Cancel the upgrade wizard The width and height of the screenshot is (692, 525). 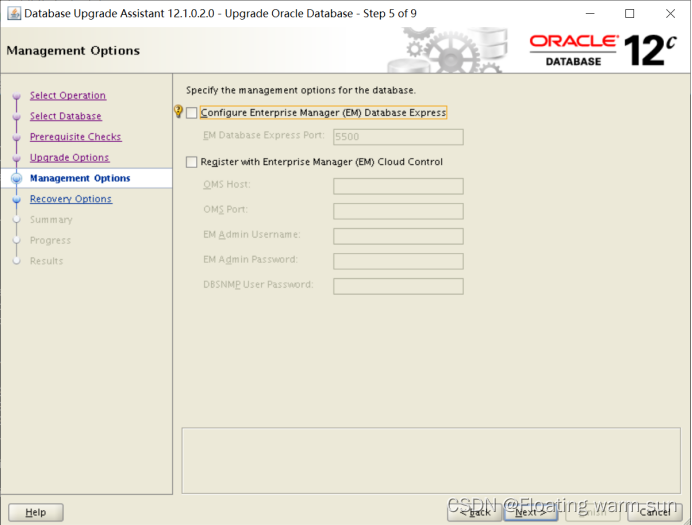(x=655, y=512)
